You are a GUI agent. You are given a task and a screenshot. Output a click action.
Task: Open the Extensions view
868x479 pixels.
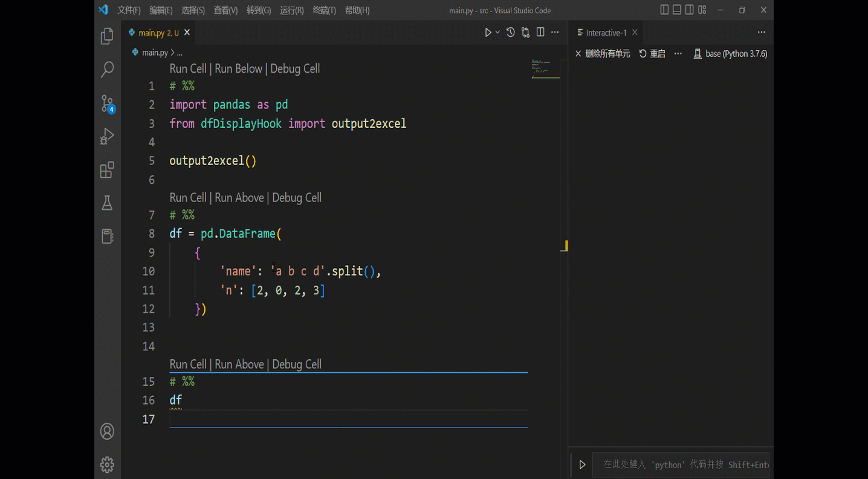coord(107,170)
